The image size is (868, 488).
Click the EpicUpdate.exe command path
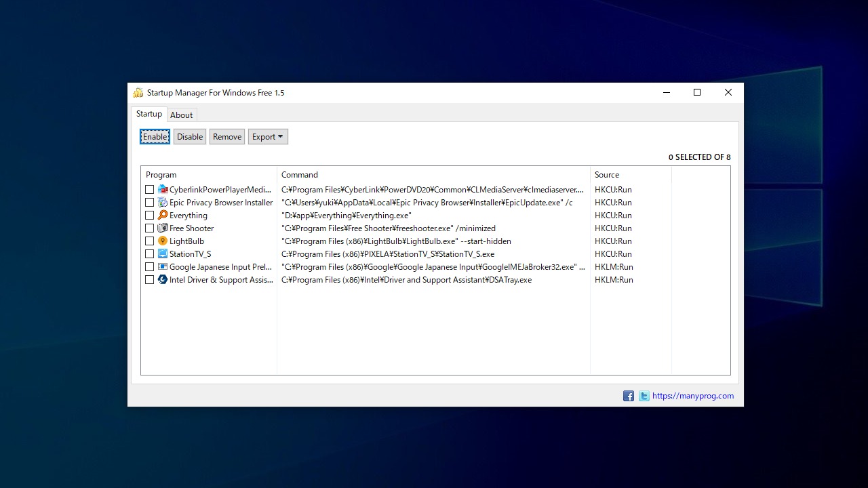427,203
